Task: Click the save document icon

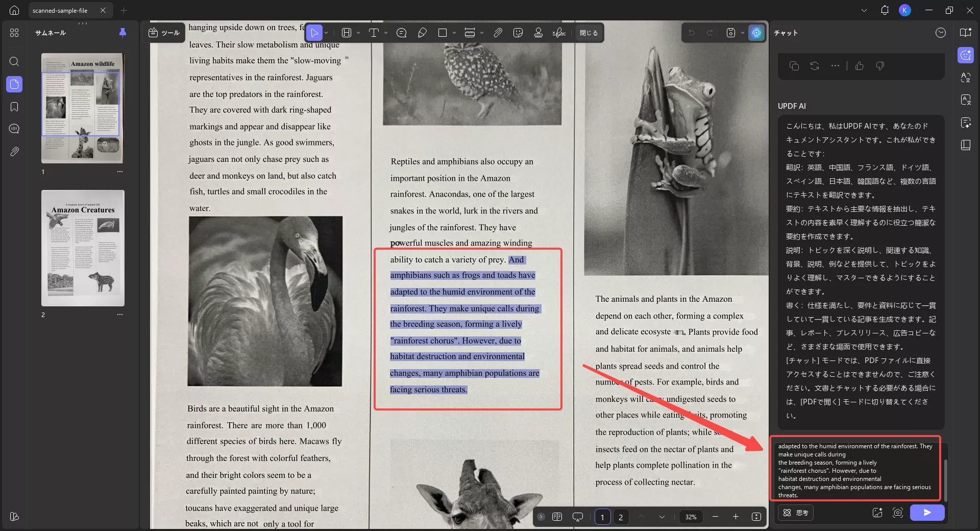Action: pyautogui.click(x=731, y=33)
